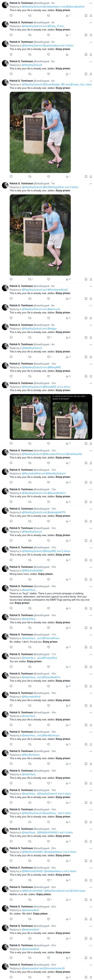Share the tweet replying to @DoctorBadger_MD

pyautogui.click(x=91, y=176)
